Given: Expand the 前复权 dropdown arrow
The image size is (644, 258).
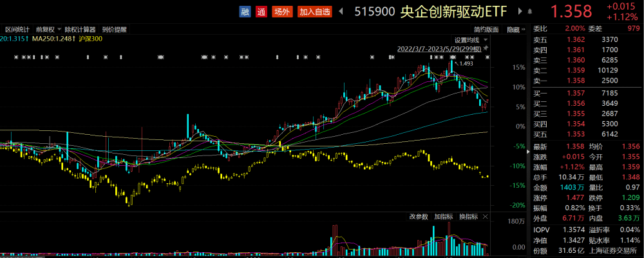Looking at the screenshot, I should pyautogui.click(x=59, y=30).
